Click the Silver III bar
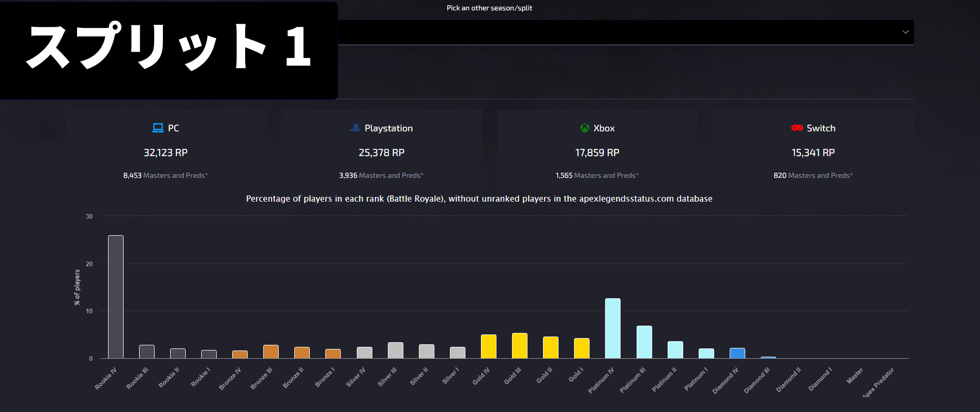 pyautogui.click(x=396, y=350)
